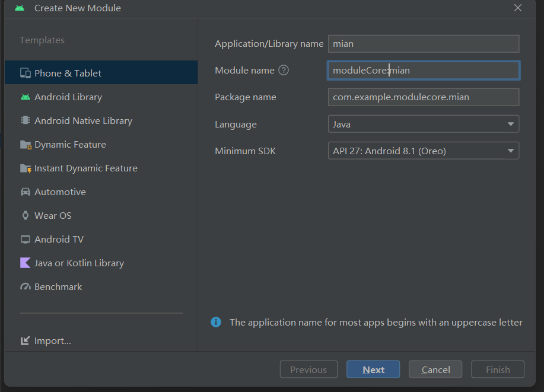Viewport: 544px width, 392px height.
Task: Choose the Android Native Library template
Action: 101,121
